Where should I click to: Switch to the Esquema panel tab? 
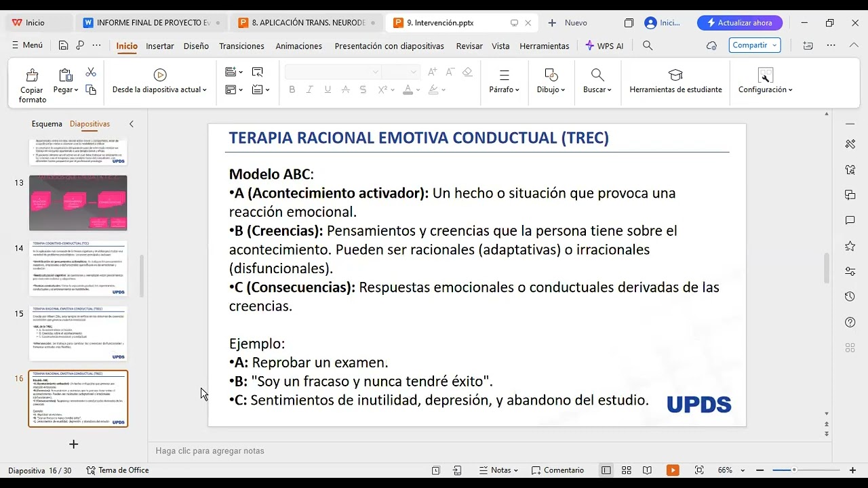[x=47, y=124]
